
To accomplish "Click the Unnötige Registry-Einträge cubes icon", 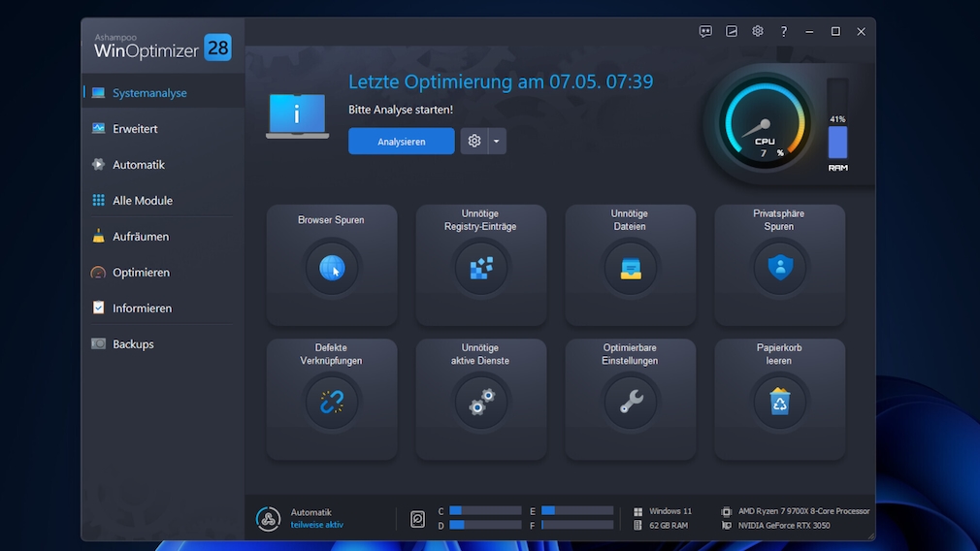I will pos(480,268).
